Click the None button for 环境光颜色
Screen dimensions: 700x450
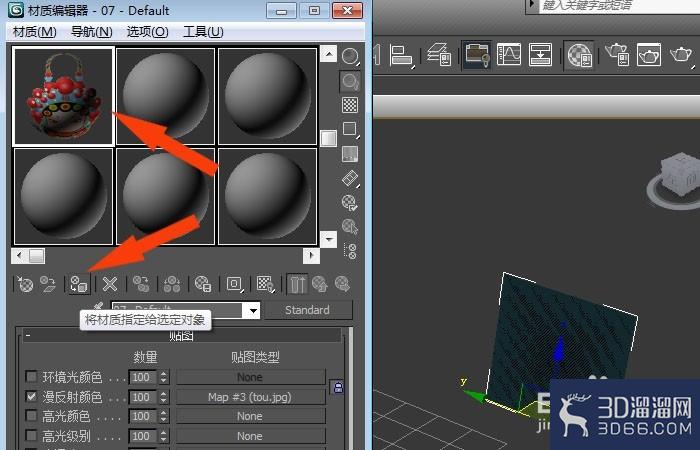[250, 377]
